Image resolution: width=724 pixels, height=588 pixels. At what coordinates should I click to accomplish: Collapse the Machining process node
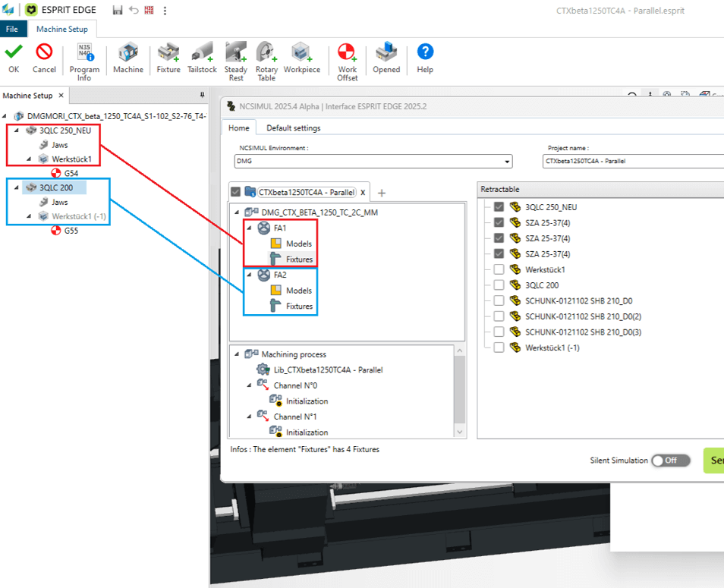237,354
